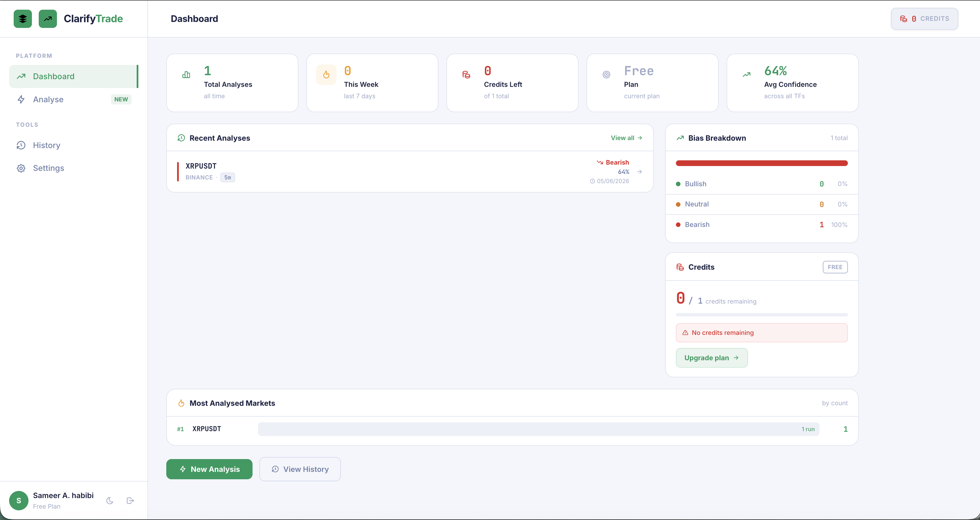980x520 pixels.
Task: Click the Analyse lightning bolt icon
Action: coord(21,99)
